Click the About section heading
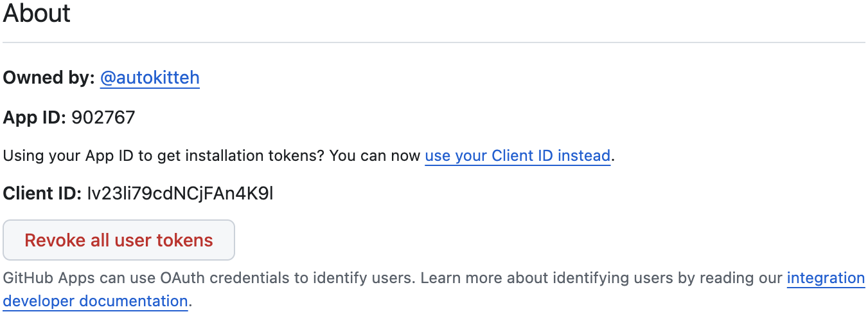Screen dimensions: 868x314 (37, 13)
